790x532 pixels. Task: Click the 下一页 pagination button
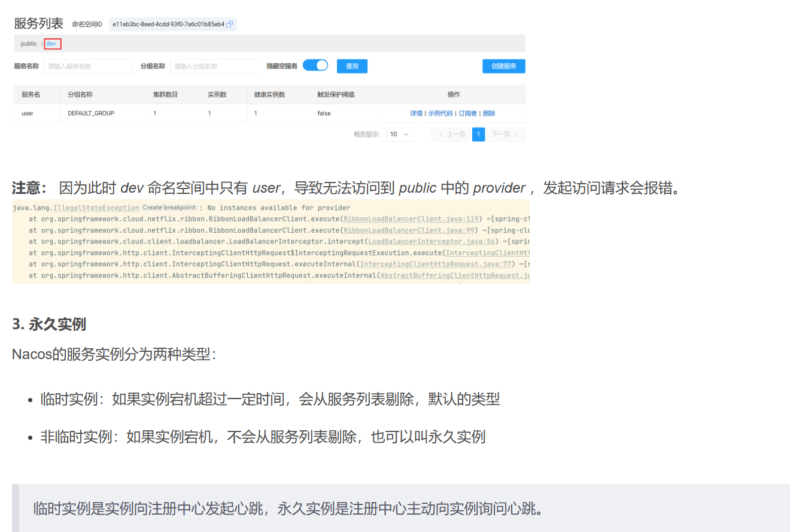coord(505,135)
